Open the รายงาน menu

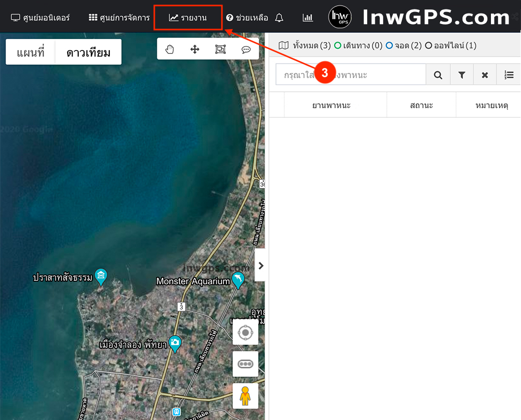coord(188,18)
